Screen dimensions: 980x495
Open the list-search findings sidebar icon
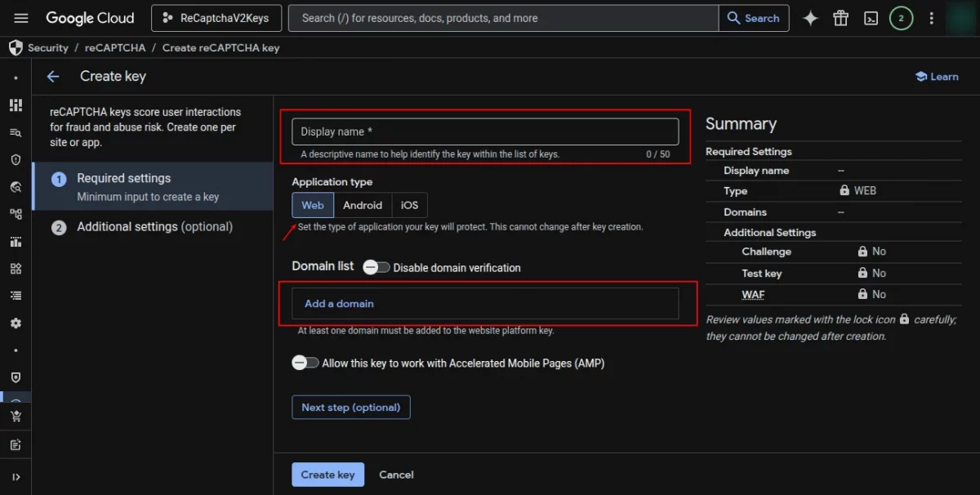tap(16, 132)
